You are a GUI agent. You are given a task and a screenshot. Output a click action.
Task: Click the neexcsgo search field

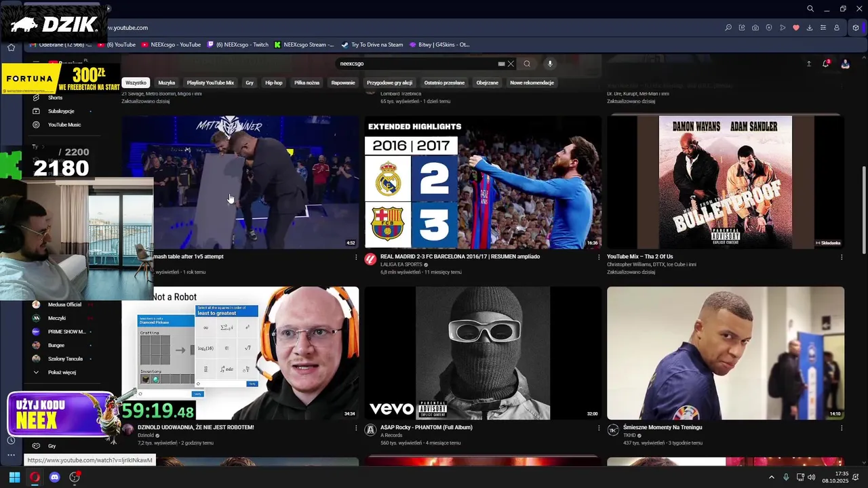pyautogui.click(x=417, y=64)
